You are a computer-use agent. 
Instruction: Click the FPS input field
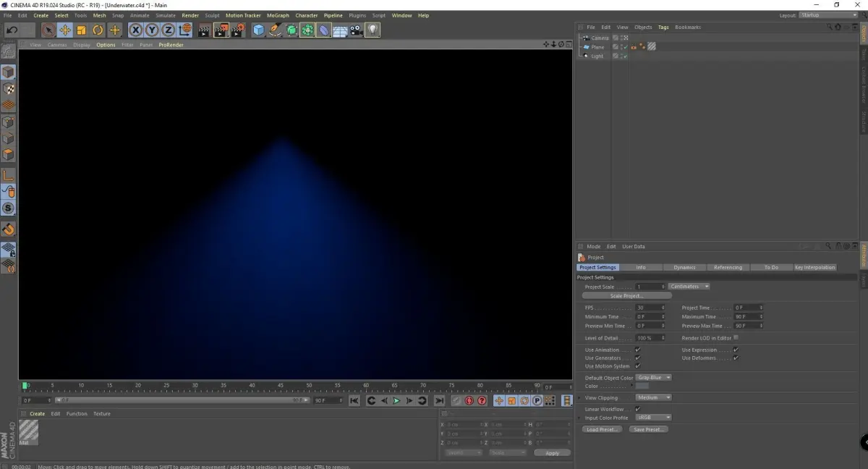point(650,308)
